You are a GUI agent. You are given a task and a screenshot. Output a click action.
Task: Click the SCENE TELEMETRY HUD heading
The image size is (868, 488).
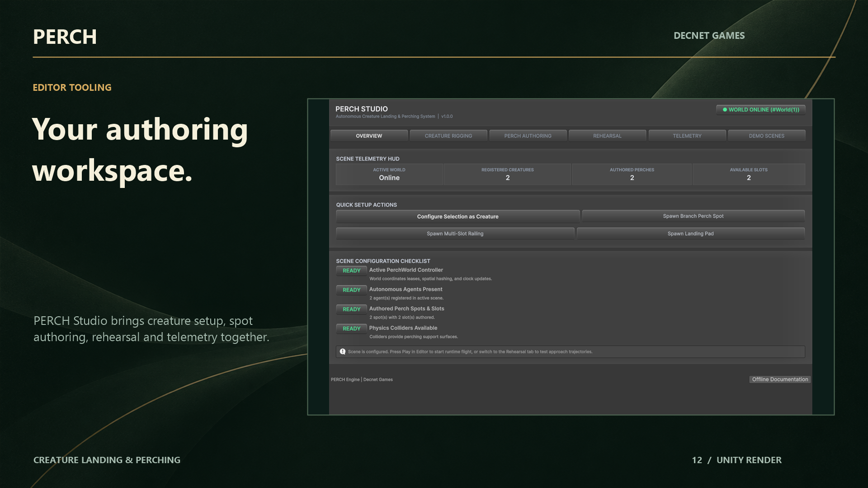tap(368, 159)
